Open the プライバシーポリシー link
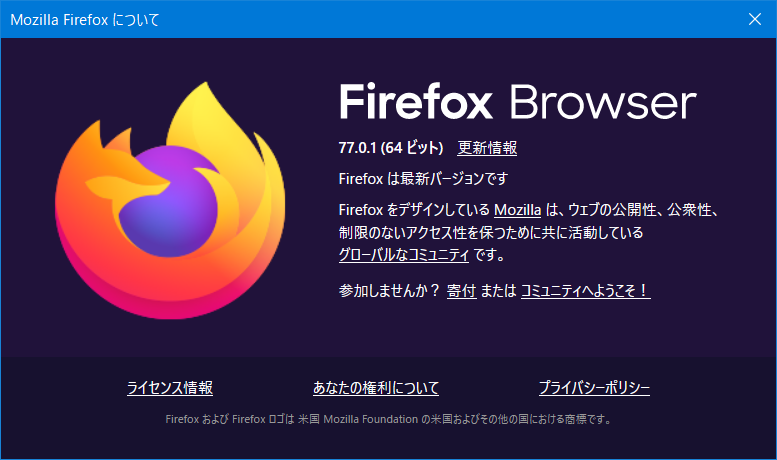The height and width of the screenshot is (460, 777). coord(594,388)
